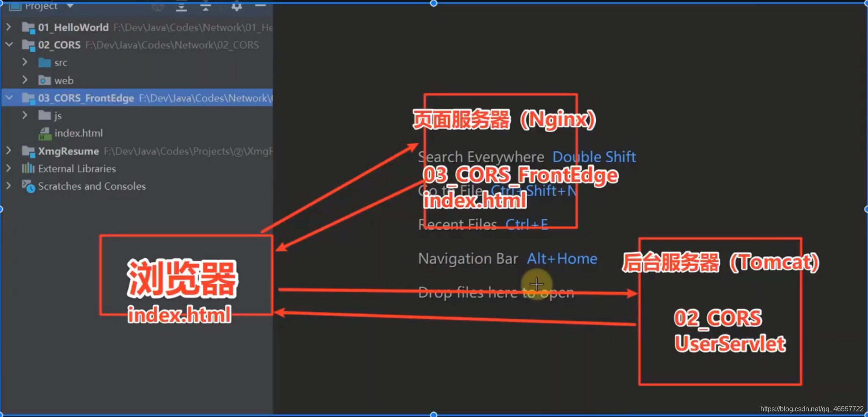Click the Double Shift shortcut hint
868x417 pixels.
[x=594, y=157]
